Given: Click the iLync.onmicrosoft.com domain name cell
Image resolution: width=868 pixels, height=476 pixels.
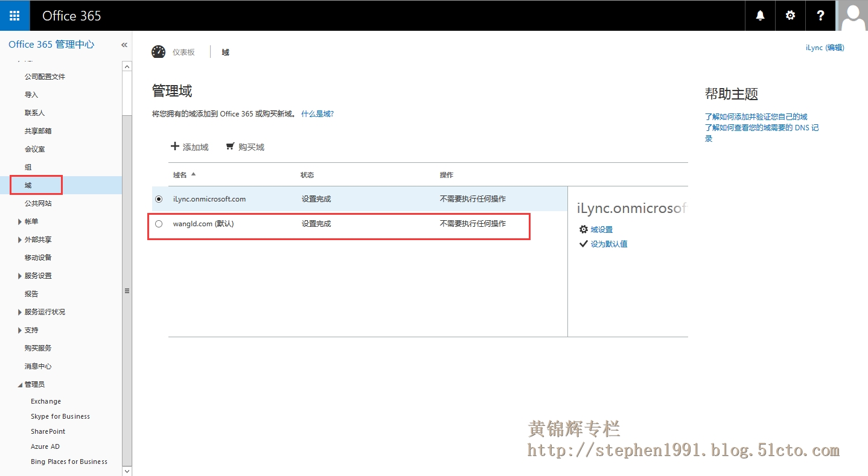Looking at the screenshot, I should point(209,199).
